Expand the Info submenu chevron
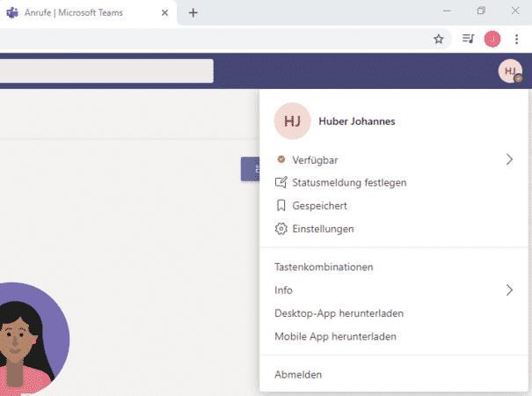 pyautogui.click(x=508, y=290)
